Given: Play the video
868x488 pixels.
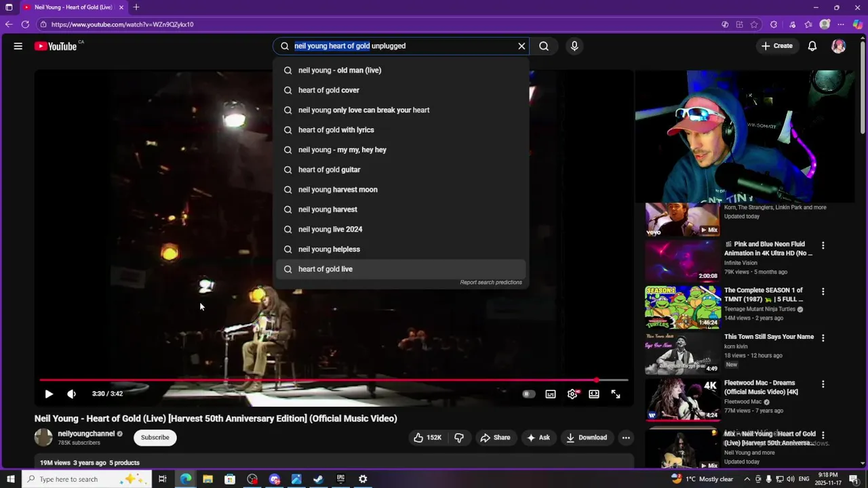Looking at the screenshot, I should pyautogui.click(x=49, y=394).
